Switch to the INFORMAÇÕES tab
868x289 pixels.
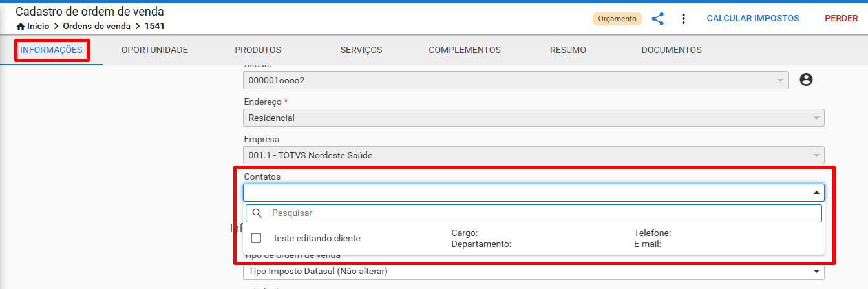pos(51,50)
